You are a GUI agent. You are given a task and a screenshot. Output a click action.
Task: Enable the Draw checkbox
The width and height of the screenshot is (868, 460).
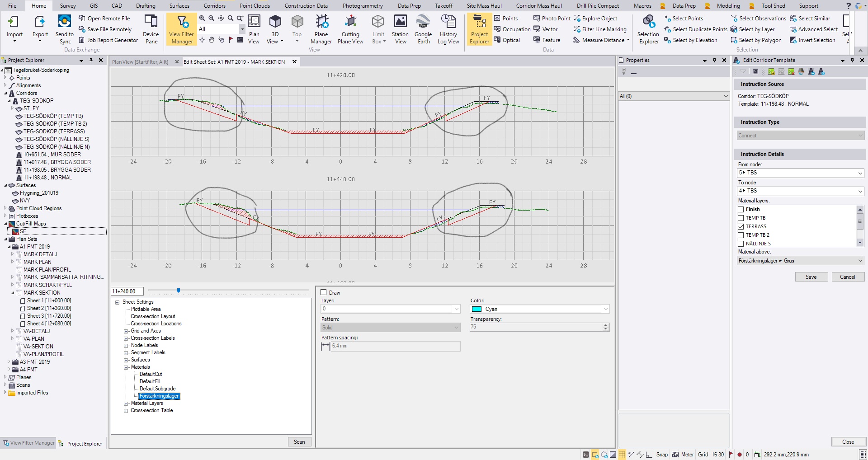pos(324,292)
